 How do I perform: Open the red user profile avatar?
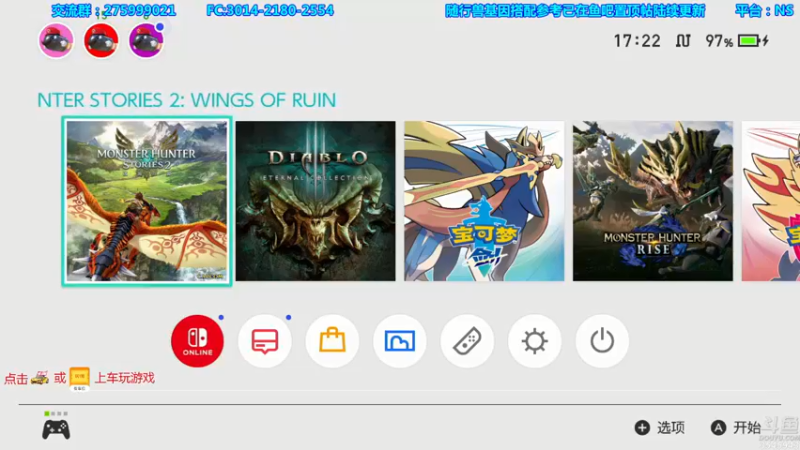tap(101, 40)
